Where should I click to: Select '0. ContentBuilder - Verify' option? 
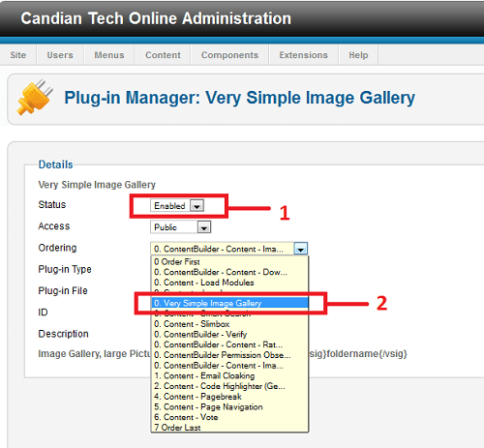[229, 334]
